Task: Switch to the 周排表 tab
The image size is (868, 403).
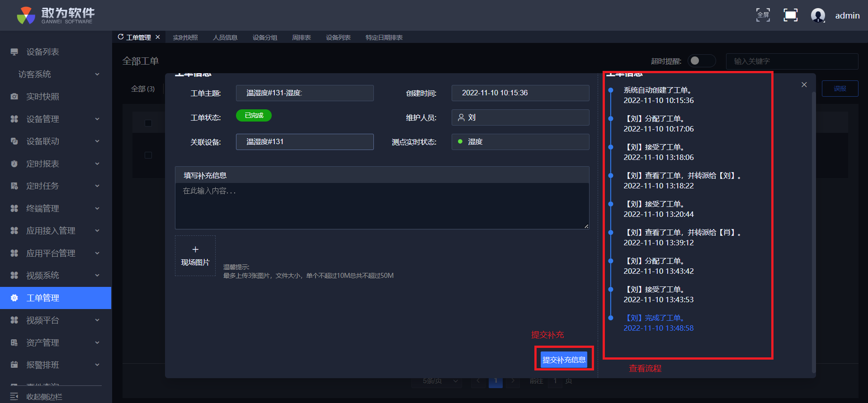Action: [x=302, y=37]
